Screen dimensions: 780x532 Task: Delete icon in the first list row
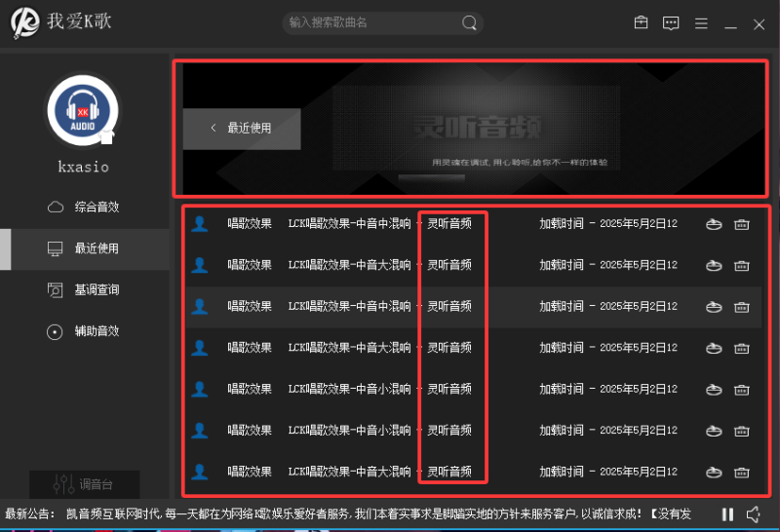(x=742, y=224)
